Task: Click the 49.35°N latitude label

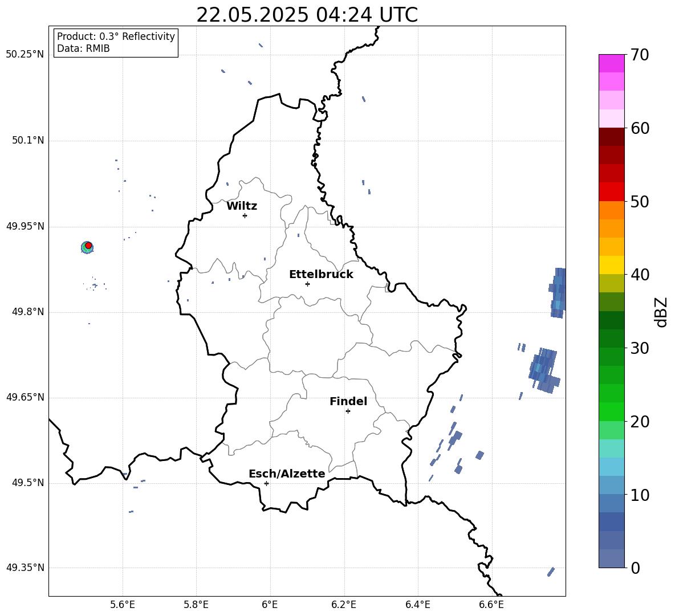Action: (x=25, y=568)
